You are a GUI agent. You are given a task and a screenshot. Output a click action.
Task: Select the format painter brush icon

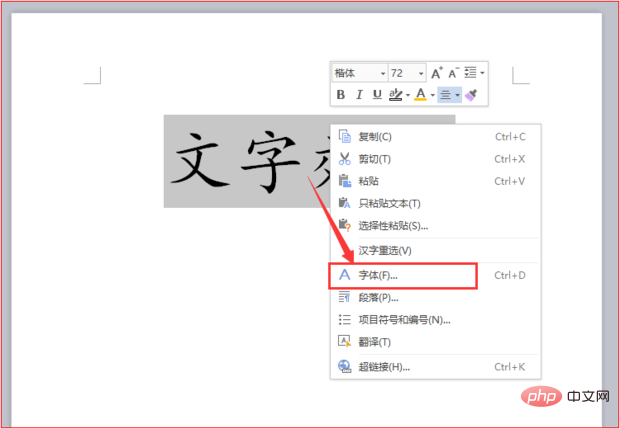click(472, 95)
